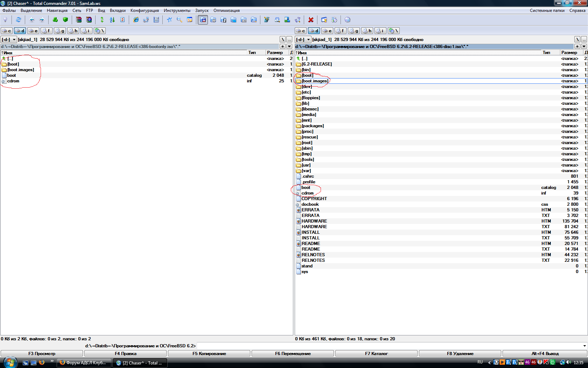Switch left panel to drive e
588x368 pixels.
pyautogui.click(x=33, y=31)
